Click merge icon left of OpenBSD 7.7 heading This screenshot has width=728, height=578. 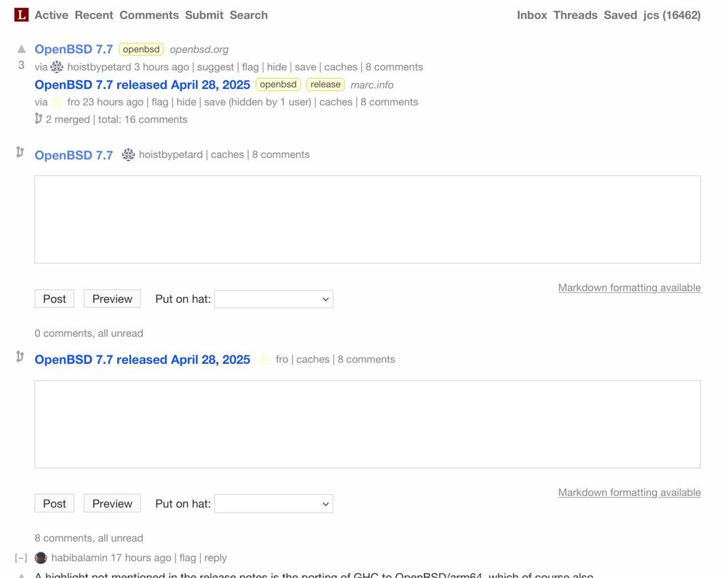pyautogui.click(x=20, y=152)
